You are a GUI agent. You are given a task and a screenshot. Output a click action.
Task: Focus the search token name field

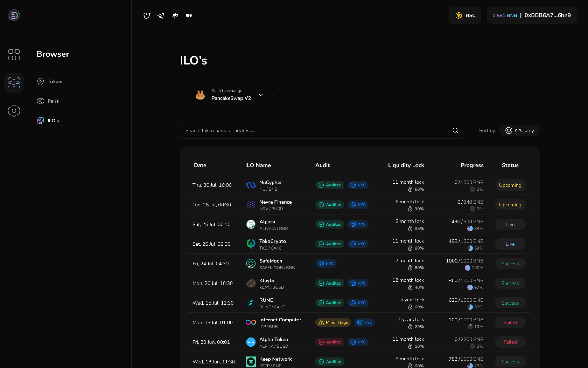pos(322,130)
